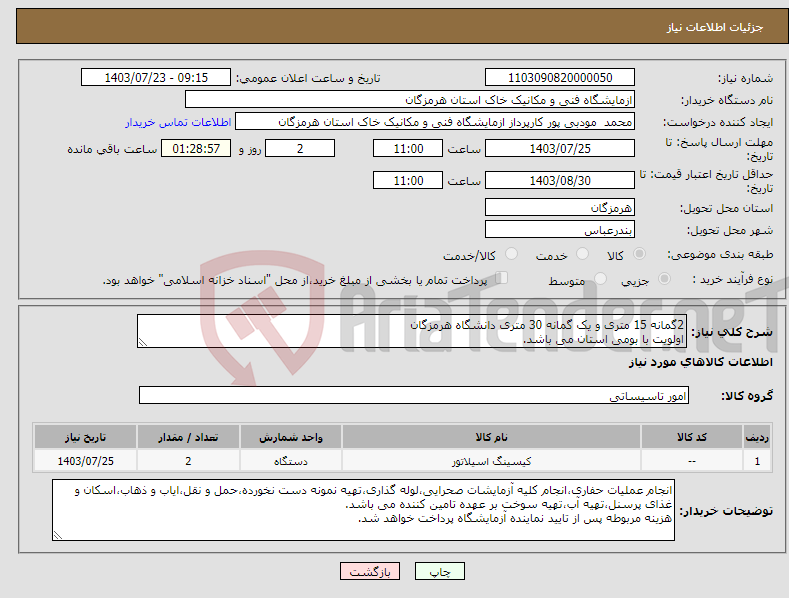Viewport: 789px width, 598px height.
Task: Click the delivery province field هرمزگان
Action: [x=560, y=207]
